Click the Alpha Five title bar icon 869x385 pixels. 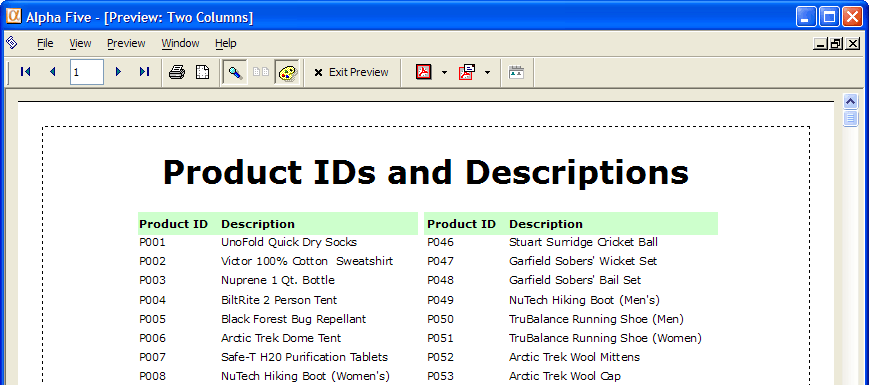[x=13, y=17]
